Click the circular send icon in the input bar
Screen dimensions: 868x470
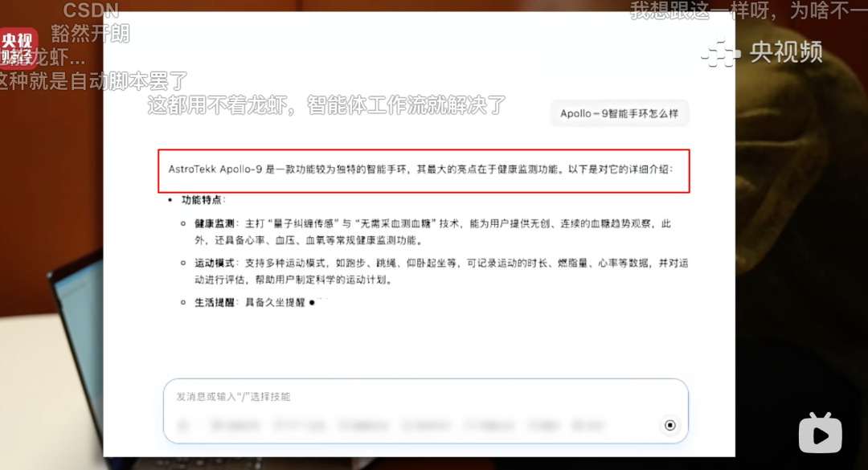coord(671,425)
